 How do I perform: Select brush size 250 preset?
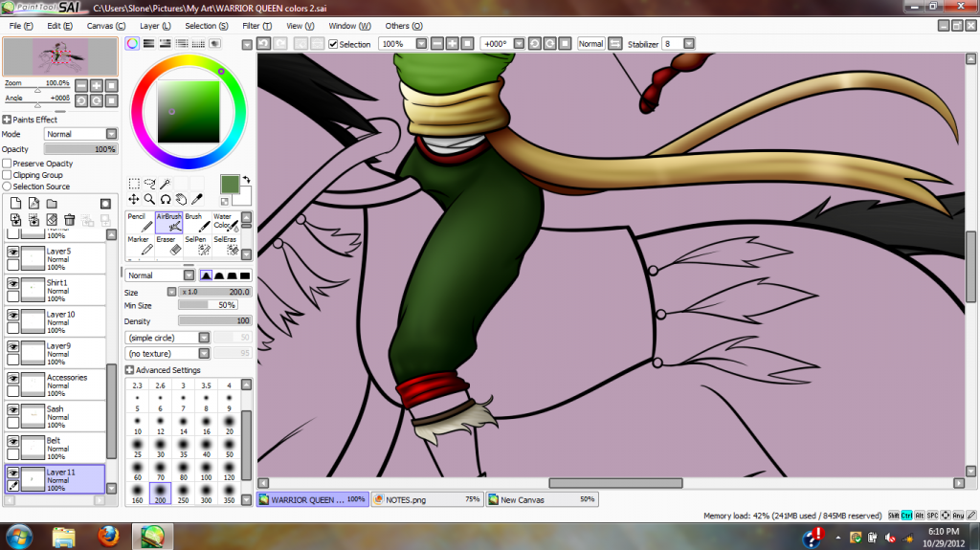[x=183, y=494]
